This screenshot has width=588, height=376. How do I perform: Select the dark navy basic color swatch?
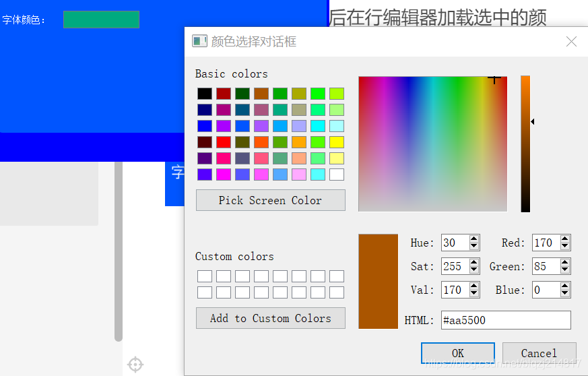click(x=205, y=110)
